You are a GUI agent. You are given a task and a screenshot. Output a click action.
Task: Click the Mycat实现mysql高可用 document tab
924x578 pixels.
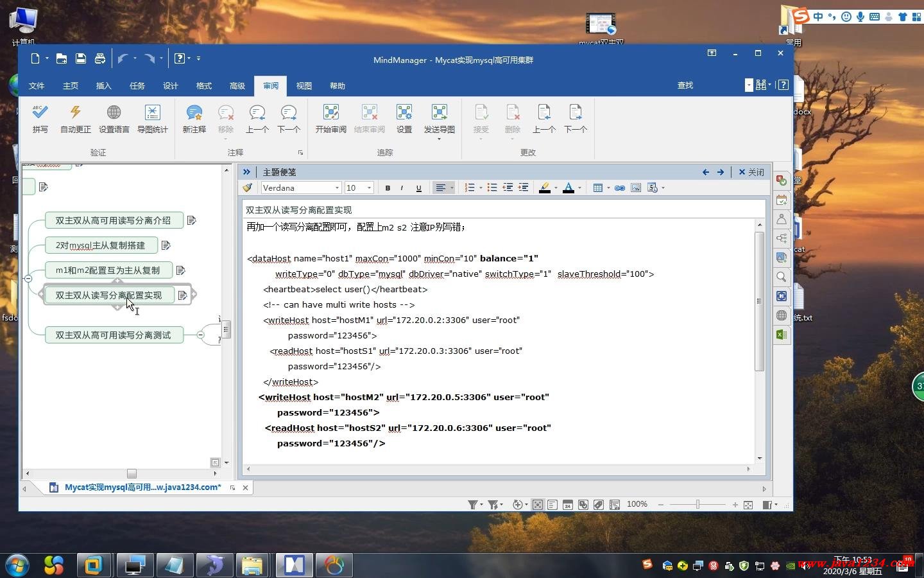pos(142,487)
